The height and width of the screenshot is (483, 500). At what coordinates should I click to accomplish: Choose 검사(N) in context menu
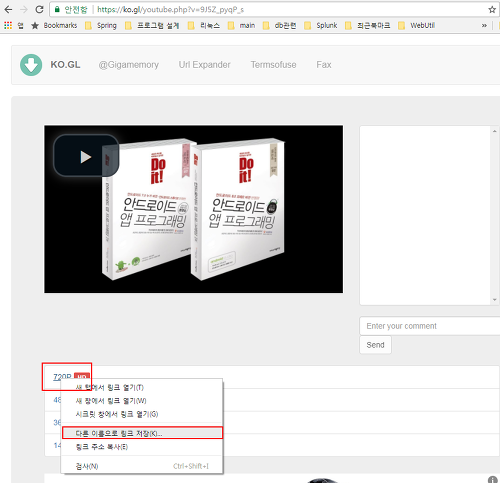(x=142, y=466)
